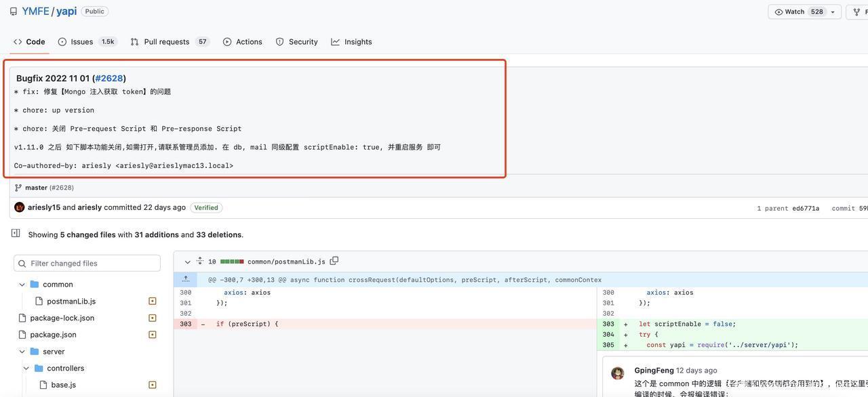The image size is (868, 397).
Task: Click the ariesly15 committer avatar
Action: pyautogui.click(x=20, y=207)
